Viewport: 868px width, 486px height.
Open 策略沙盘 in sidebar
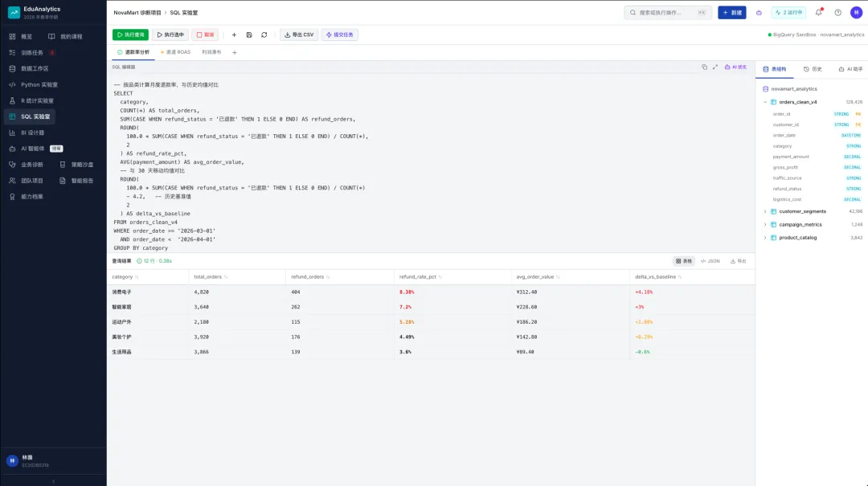76,165
